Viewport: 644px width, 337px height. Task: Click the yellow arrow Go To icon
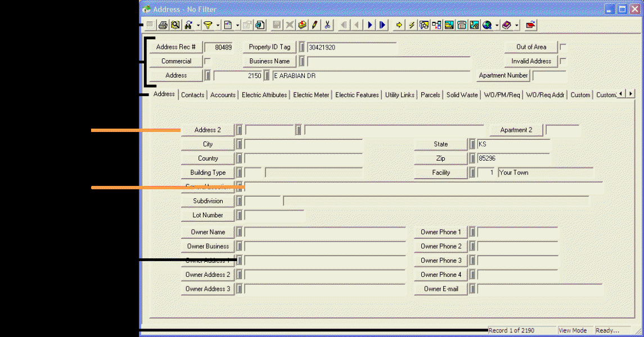tap(399, 25)
